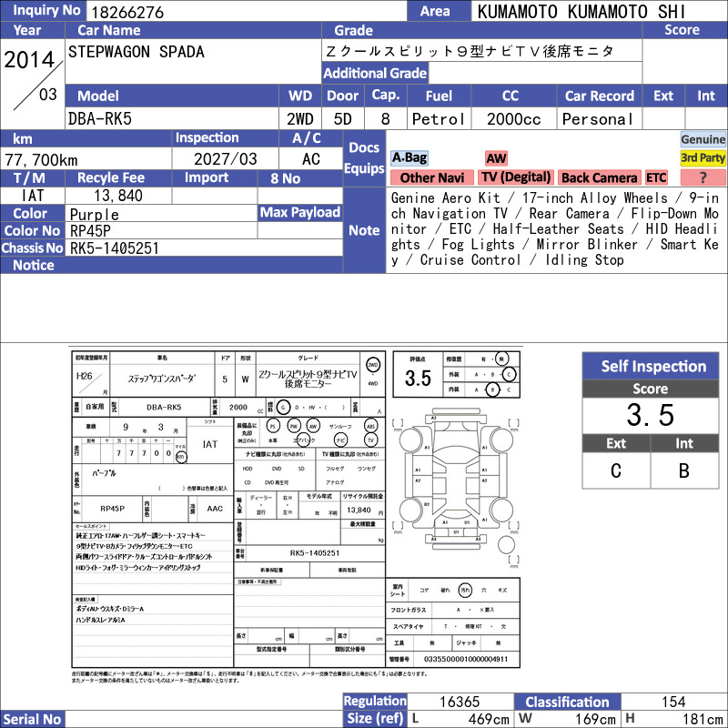Click the Petrol fuel value

pos(439,119)
